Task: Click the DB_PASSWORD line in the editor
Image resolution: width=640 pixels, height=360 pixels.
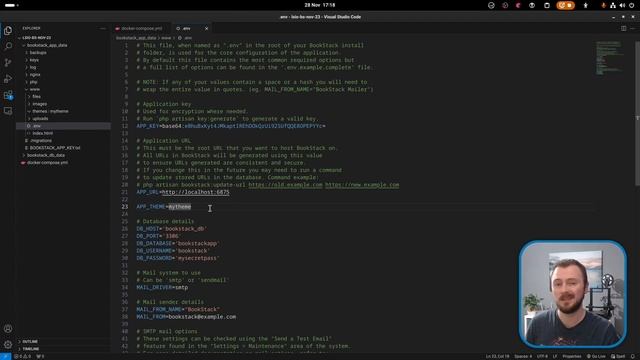Action: 178,258
